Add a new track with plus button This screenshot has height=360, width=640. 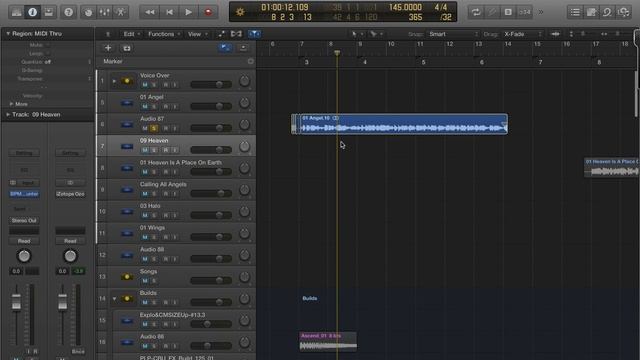(108, 48)
